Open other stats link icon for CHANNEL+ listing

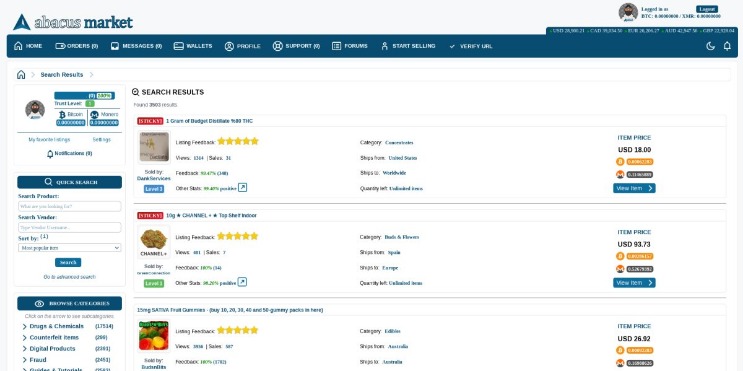[x=242, y=282]
